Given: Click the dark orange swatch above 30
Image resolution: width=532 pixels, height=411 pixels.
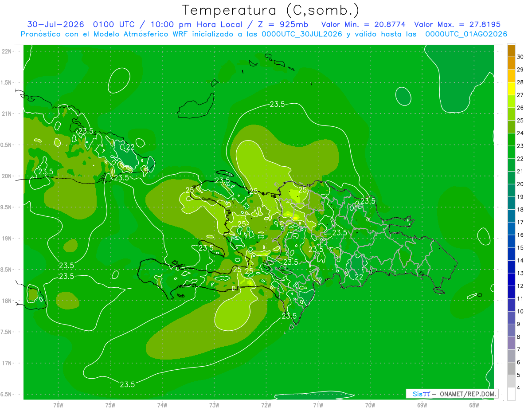Looking at the screenshot, I should [x=511, y=51].
